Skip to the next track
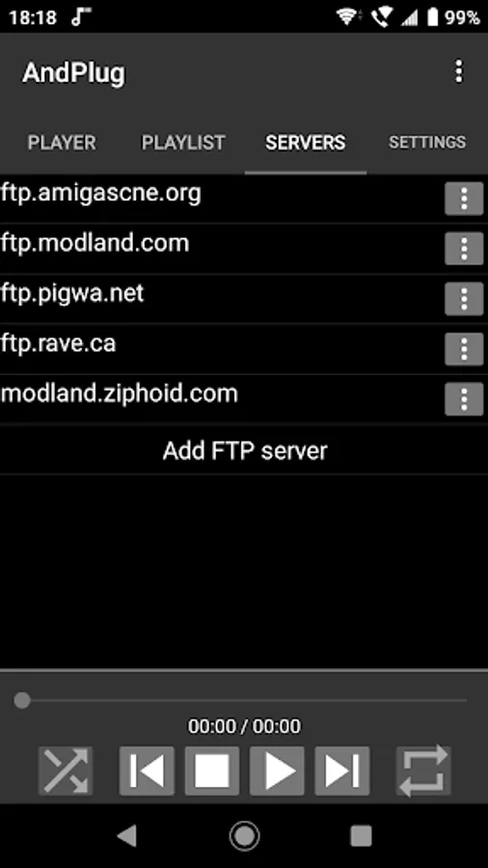The height and width of the screenshot is (868, 488). click(342, 771)
